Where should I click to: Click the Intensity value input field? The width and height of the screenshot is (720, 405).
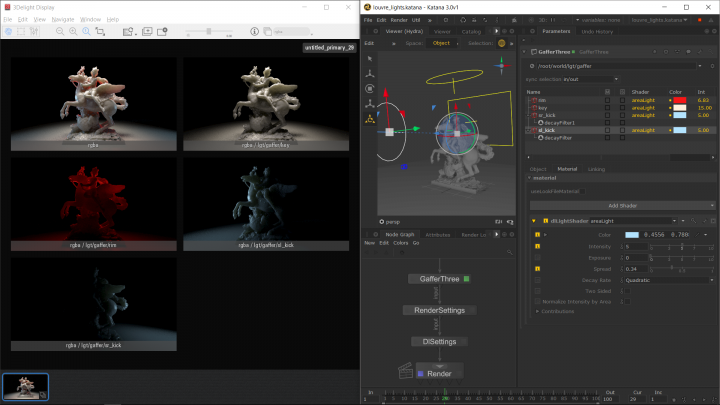click(638, 246)
